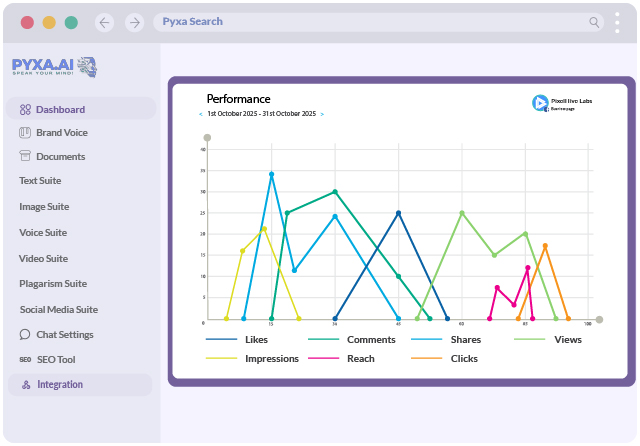
Task: Click the search magnifier icon
Action: coord(594,22)
